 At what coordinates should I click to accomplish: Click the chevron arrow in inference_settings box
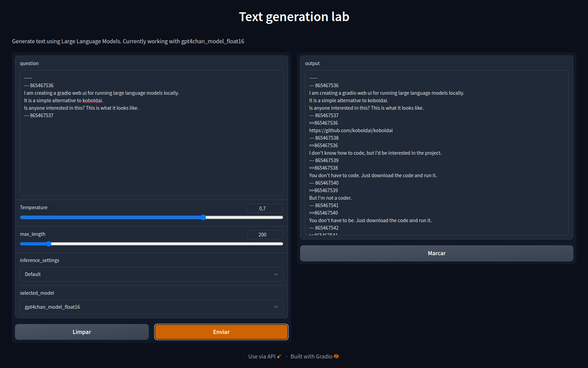(276, 275)
